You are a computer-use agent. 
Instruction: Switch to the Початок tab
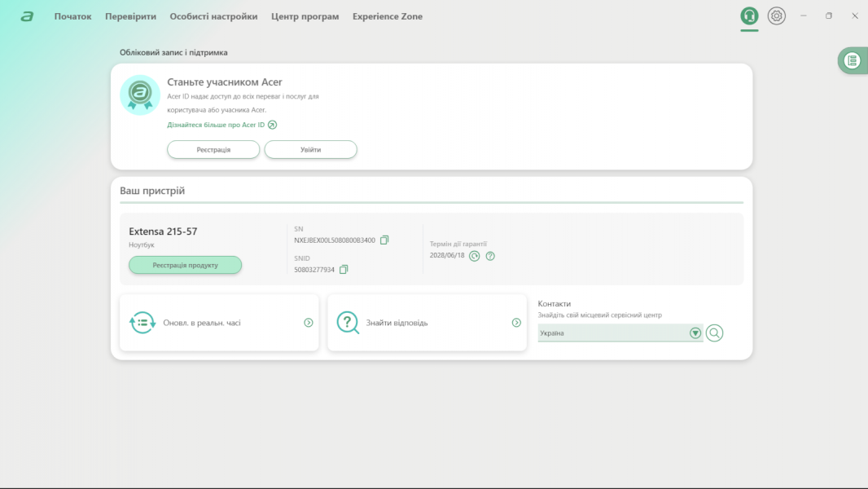[72, 16]
